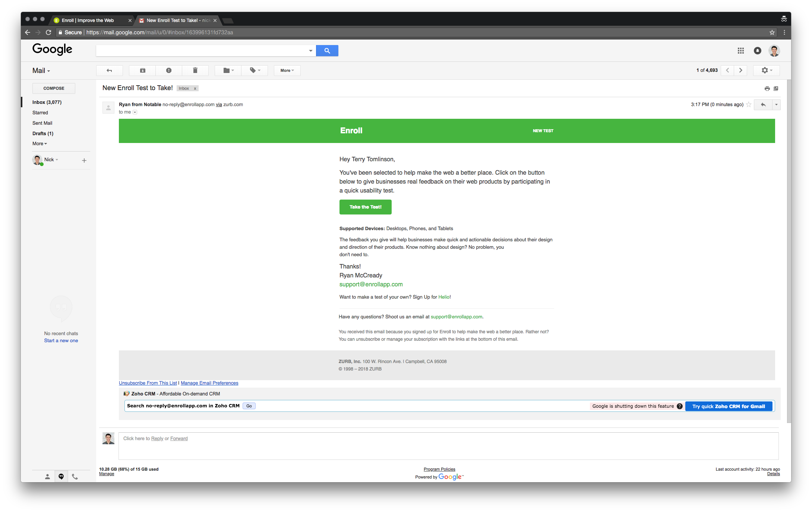This screenshot has width=812, height=512.
Task: Show search options dropdown arrow
Action: coord(310,51)
